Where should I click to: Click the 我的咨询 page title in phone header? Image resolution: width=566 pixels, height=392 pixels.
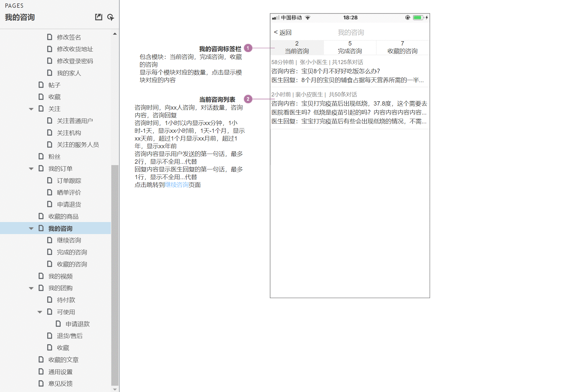(x=351, y=32)
